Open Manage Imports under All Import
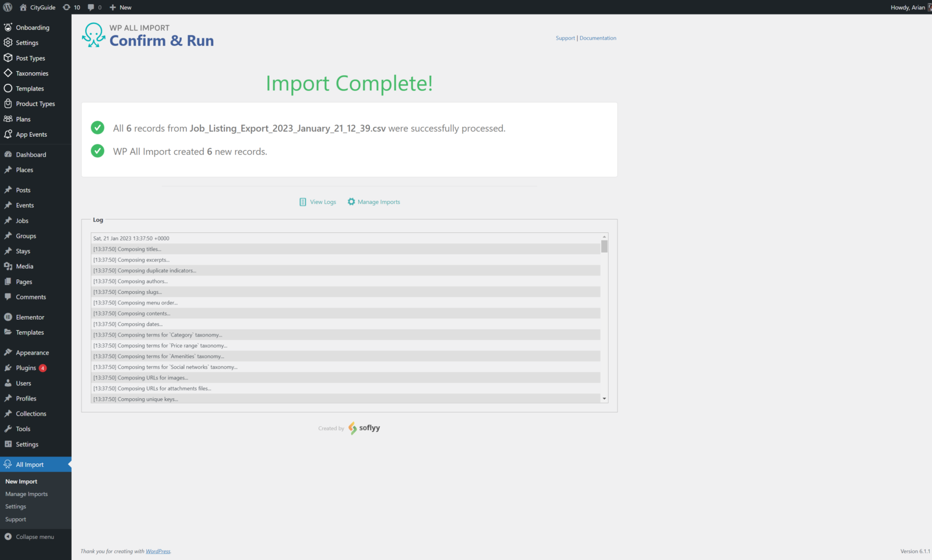Viewport: 932px width, 560px height. coord(26,493)
